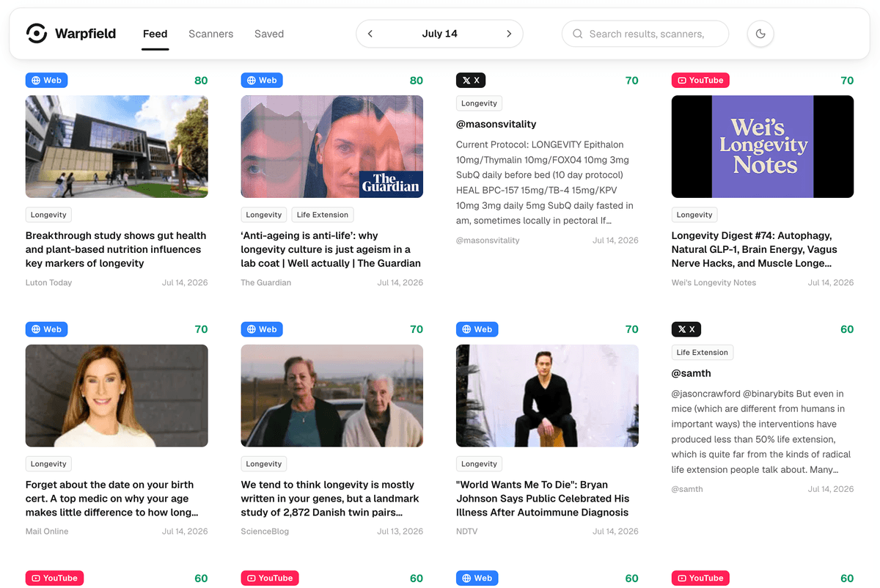Image resolution: width=880 pixels, height=588 pixels.
Task: Open the Luton Today building thumbnail
Action: tap(117, 147)
